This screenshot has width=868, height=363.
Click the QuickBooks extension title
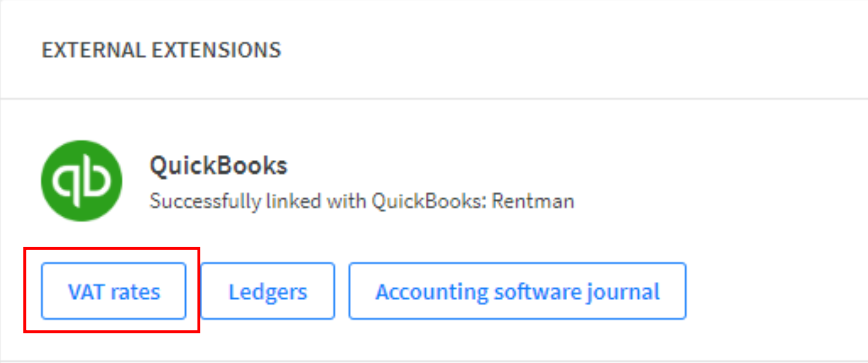pos(219,166)
